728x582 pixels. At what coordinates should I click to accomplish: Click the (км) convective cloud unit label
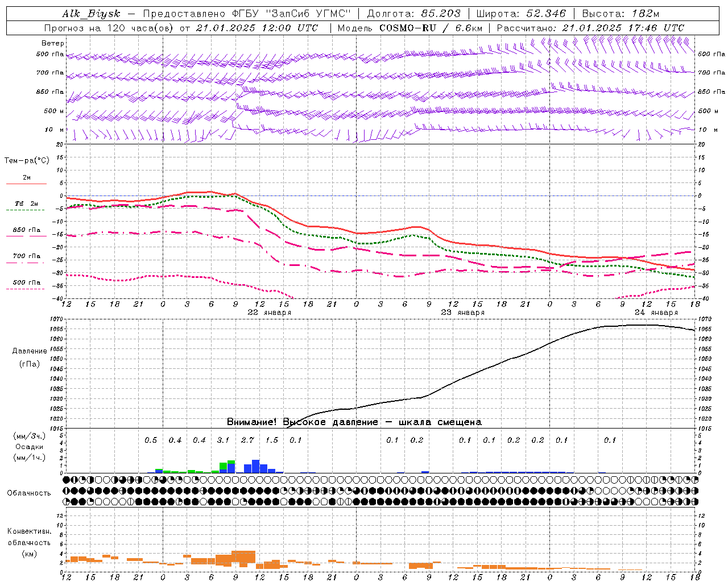pos(30,554)
